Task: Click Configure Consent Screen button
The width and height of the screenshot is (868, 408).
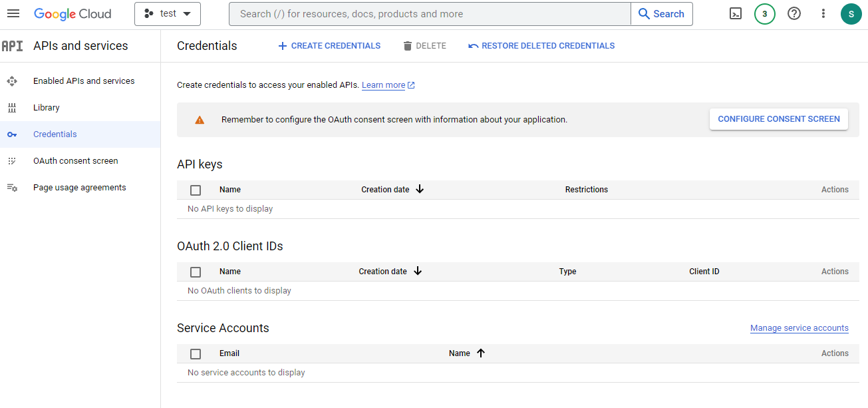Action: [779, 119]
